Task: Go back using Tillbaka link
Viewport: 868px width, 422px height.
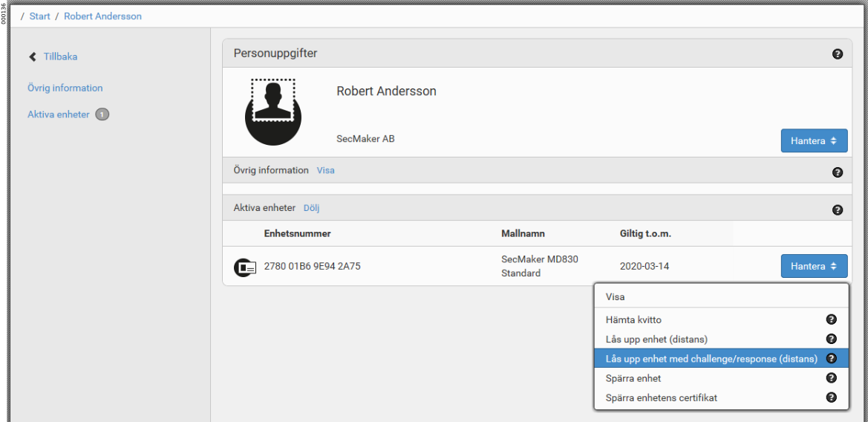Action: point(59,56)
